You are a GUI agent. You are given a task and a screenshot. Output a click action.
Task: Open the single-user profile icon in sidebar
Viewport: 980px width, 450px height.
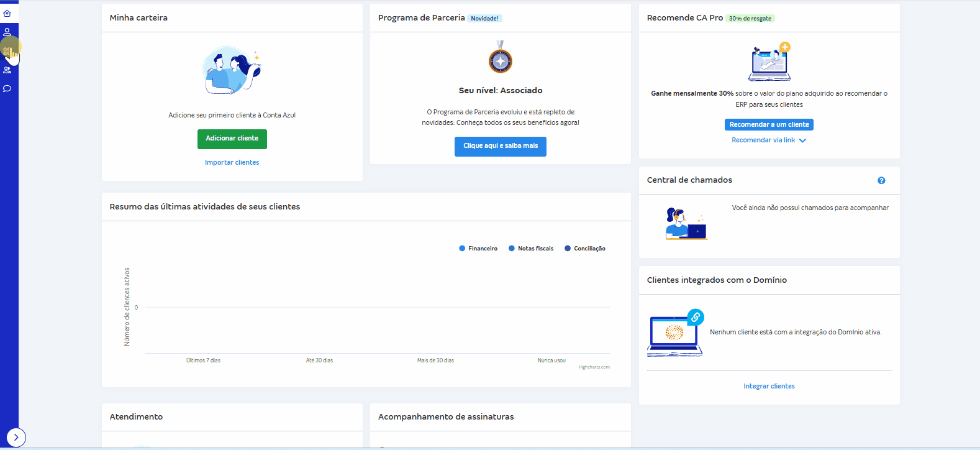click(7, 32)
